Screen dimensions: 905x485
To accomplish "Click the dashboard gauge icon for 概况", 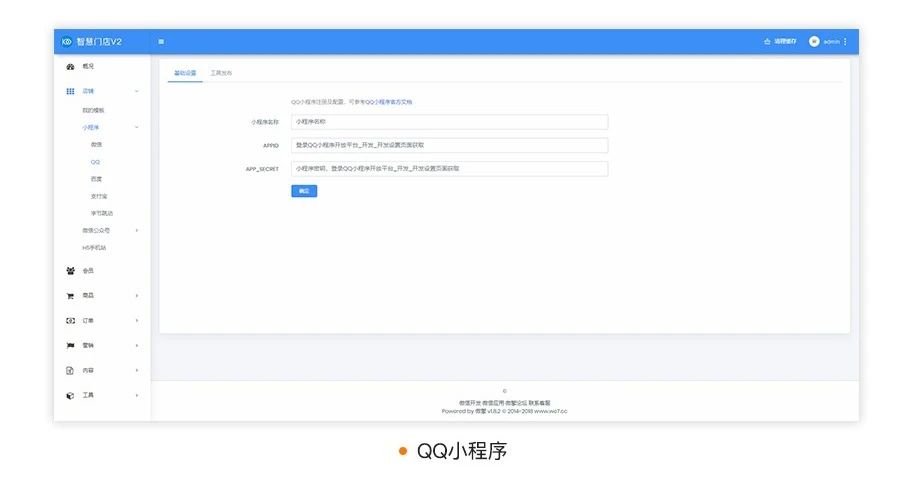I will tap(70, 66).
